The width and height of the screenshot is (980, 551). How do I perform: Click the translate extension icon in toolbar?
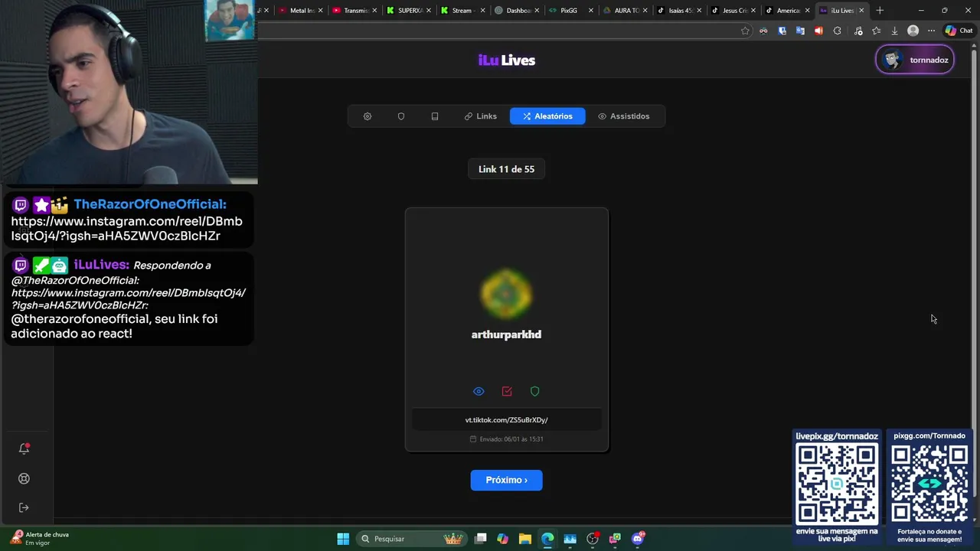pyautogui.click(x=800, y=31)
